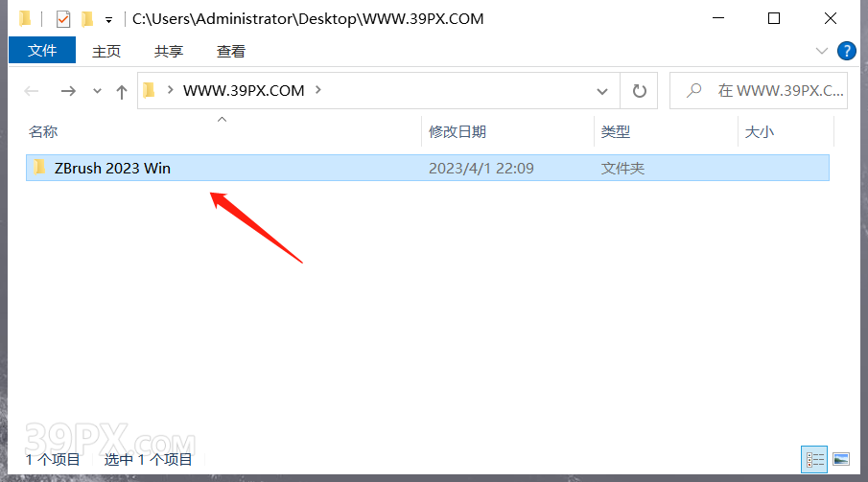Click the Properties checkmark icon in title bar

point(63,19)
